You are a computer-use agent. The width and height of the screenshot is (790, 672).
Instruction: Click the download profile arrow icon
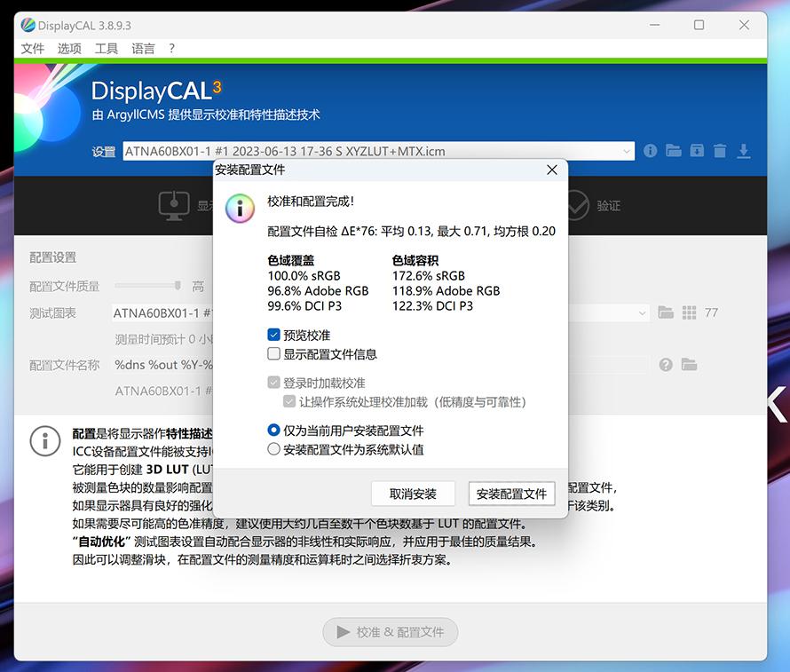point(744,151)
